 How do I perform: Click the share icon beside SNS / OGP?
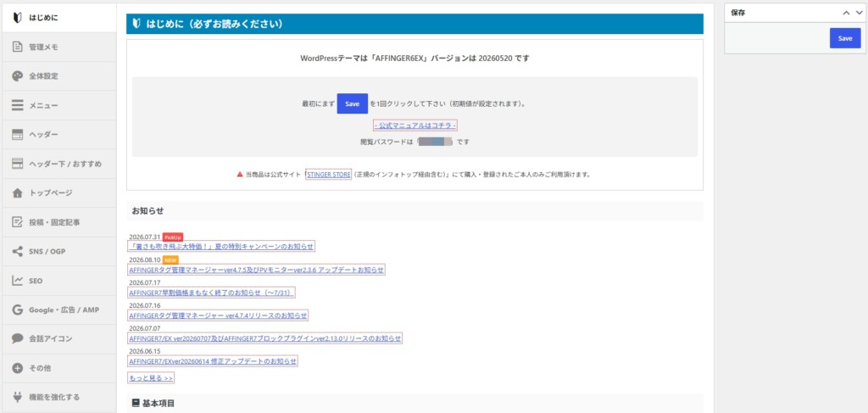(17, 251)
